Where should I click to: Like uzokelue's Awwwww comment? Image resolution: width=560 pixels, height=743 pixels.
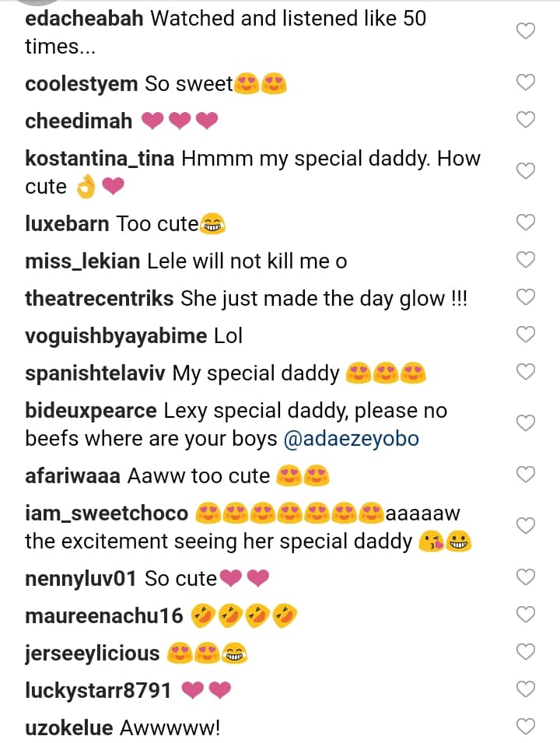point(527,727)
